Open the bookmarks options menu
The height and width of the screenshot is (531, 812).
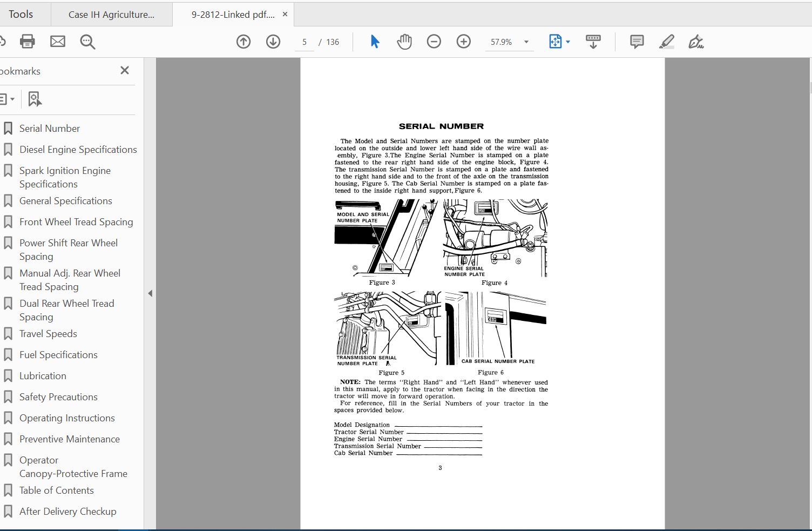pos(8,99)
